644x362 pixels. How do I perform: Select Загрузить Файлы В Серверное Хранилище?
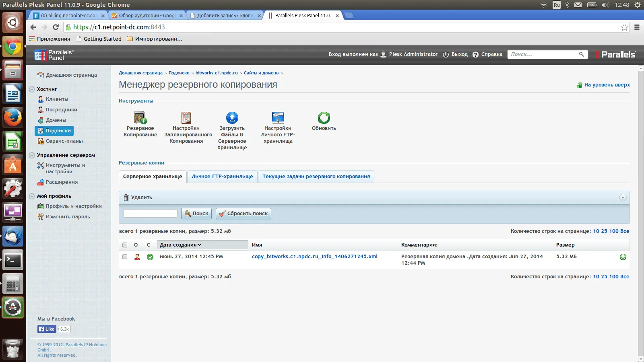click(232, 117)
